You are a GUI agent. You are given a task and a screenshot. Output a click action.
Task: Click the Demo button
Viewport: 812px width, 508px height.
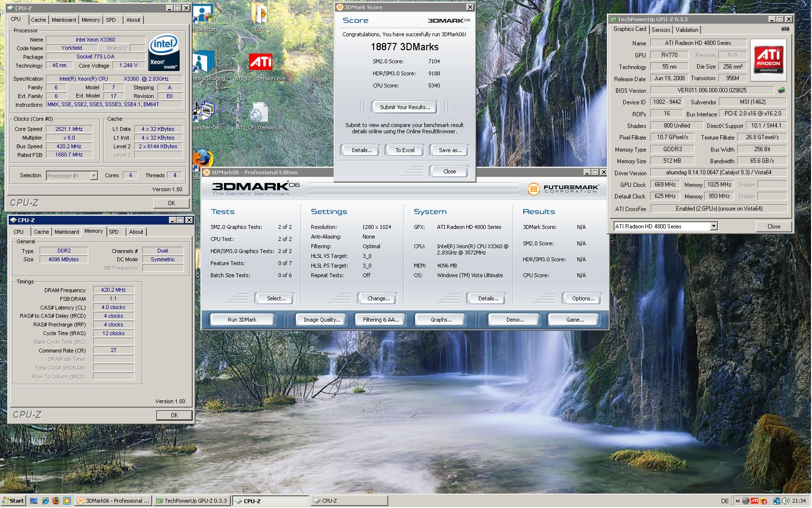515,320
